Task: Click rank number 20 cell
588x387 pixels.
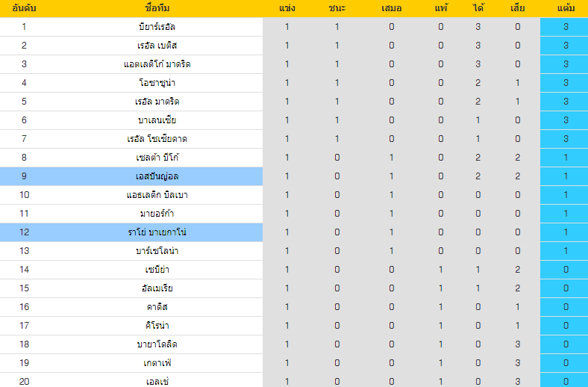Action: pyautogui.click(x=24, y=381)
